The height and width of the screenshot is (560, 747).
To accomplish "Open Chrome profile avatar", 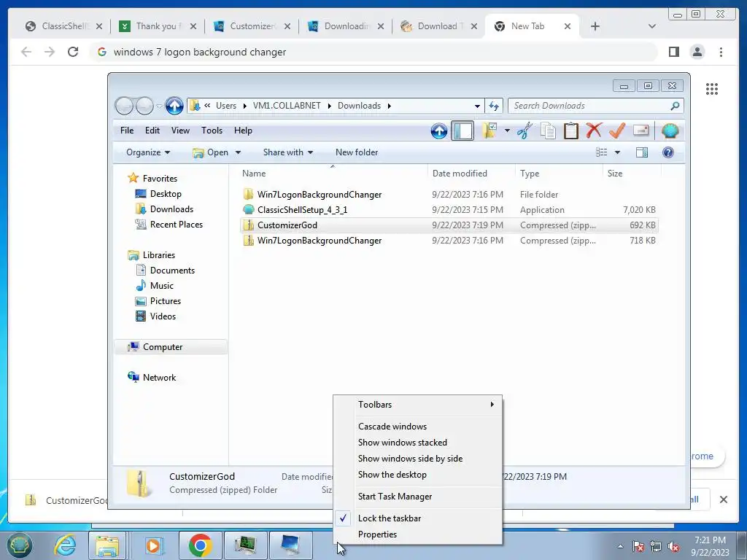I will (697, 52).
